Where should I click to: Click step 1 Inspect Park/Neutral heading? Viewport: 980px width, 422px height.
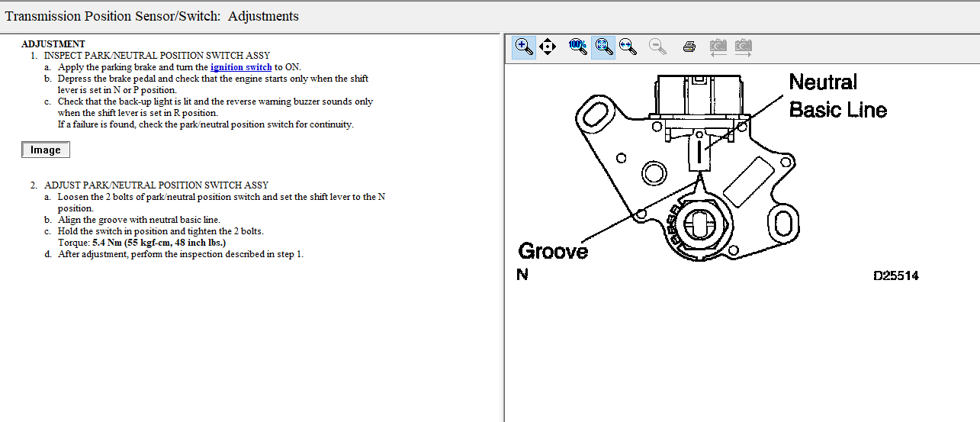point(157,56)
